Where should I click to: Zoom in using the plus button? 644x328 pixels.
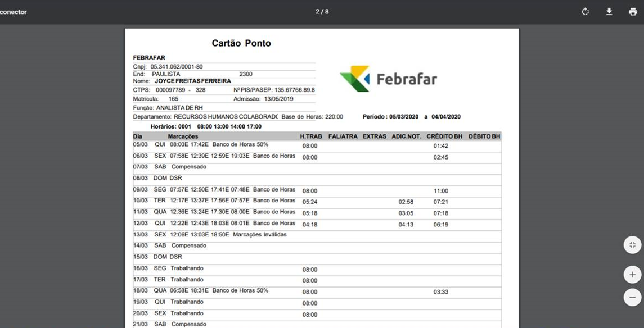pyautogui.click(x=632, y=275)
